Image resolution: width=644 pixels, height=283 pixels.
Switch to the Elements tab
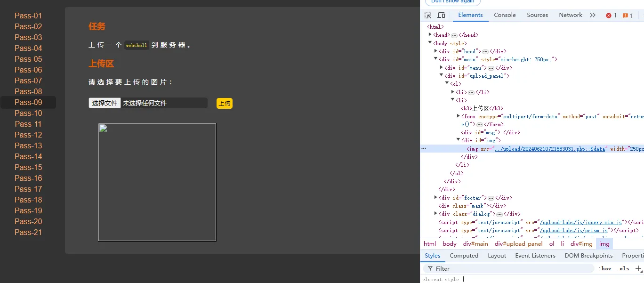[x=470, y=15]
